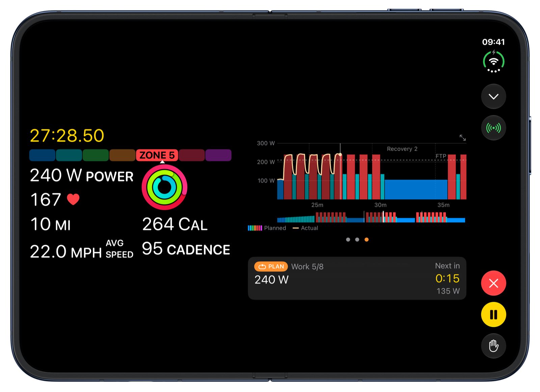Tap the hand lock screen icon

click(x=493, y=346)
